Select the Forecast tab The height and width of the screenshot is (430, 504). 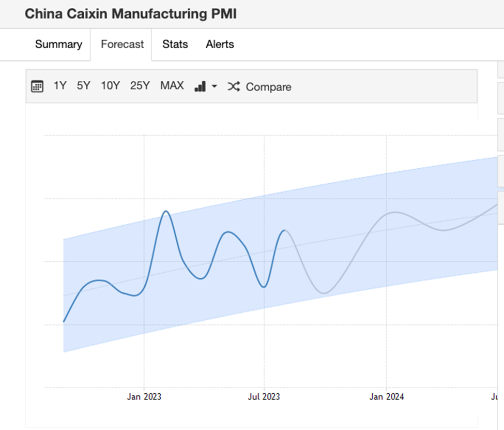122,45
